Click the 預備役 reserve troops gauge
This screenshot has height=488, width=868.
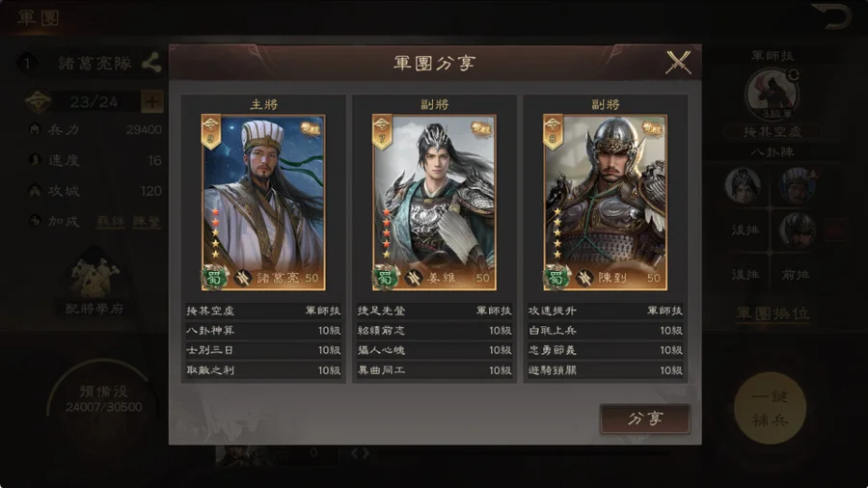[x=103, y=399]
